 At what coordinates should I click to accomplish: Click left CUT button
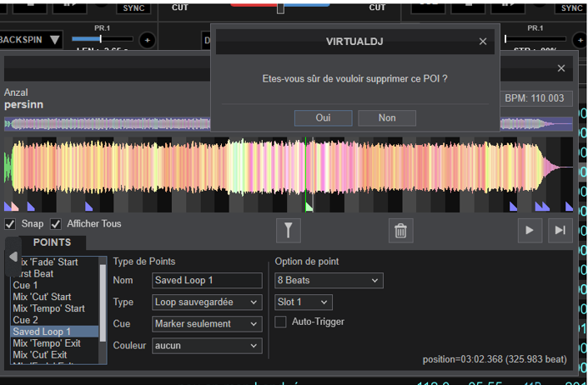point(179,7)
